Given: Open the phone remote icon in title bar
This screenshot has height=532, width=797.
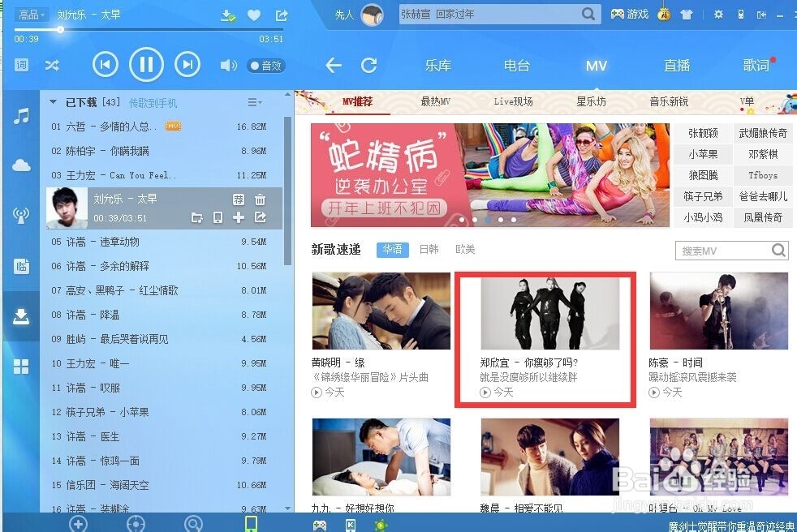Looking at the screenshot, I should click(x=740, y=15).
